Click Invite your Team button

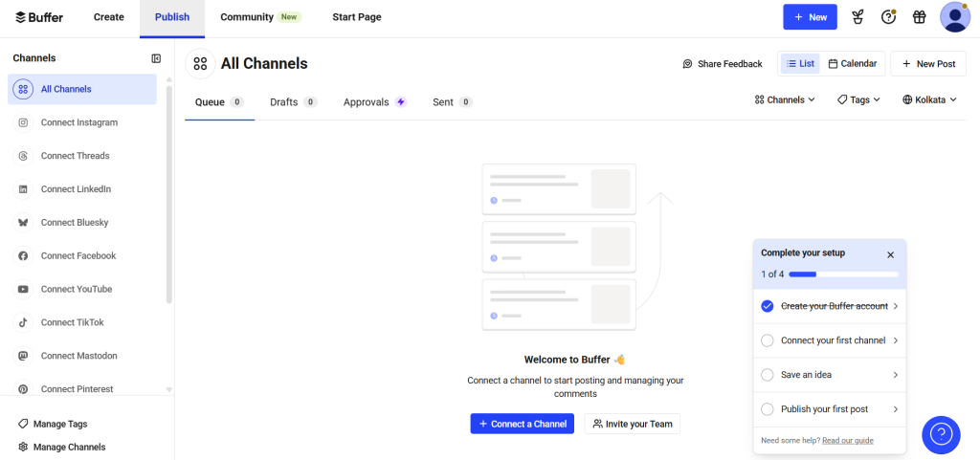point(633,424)
